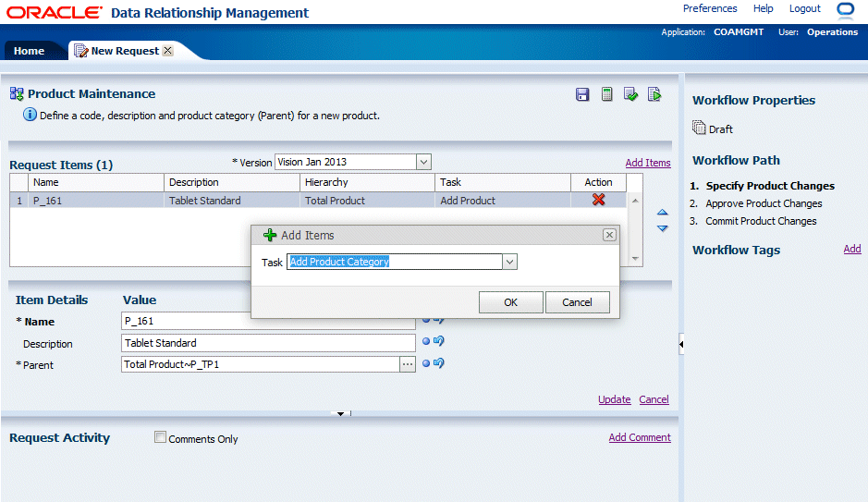Enable the Comments Only checkbox

(161, 437)
